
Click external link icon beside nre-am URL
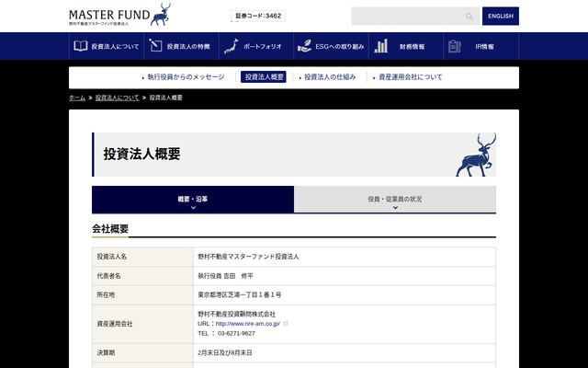(286, 323)
